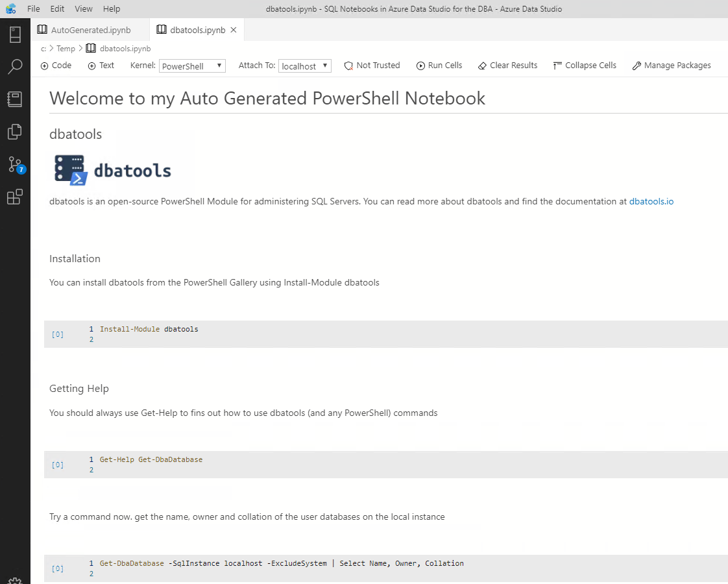
Task: Open the View menu
Action: click(x=84, y=9)
